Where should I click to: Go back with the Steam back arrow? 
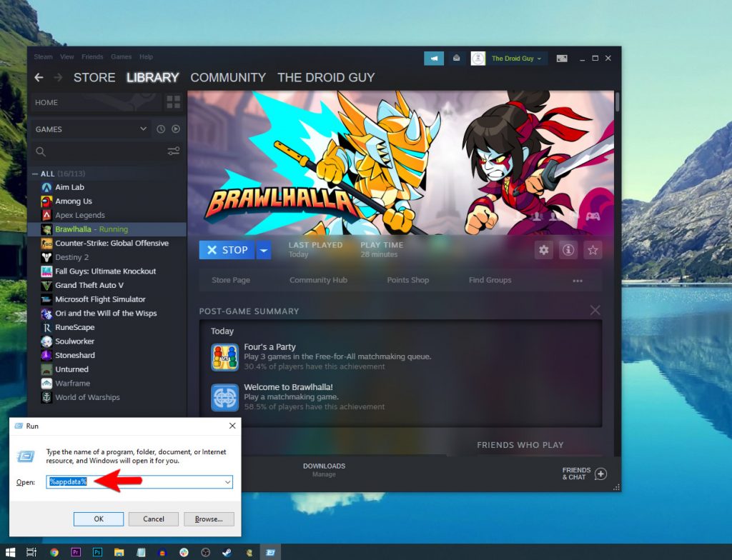39,77
